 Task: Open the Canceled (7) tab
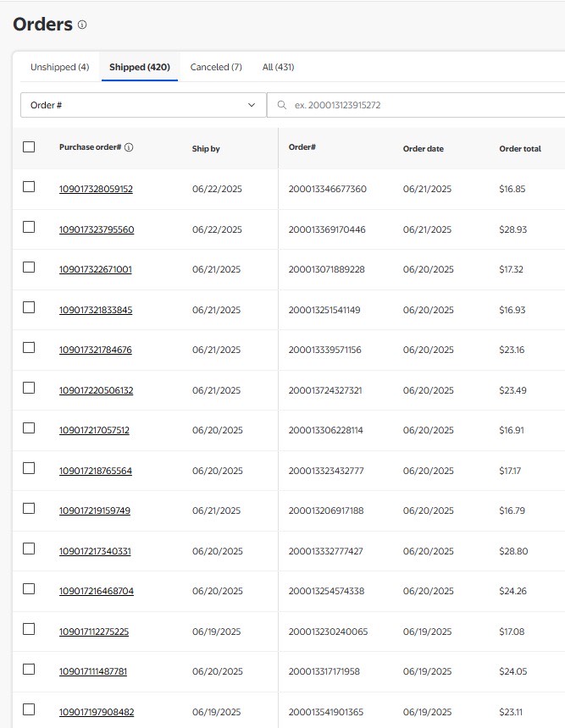[x=216, y=67]
